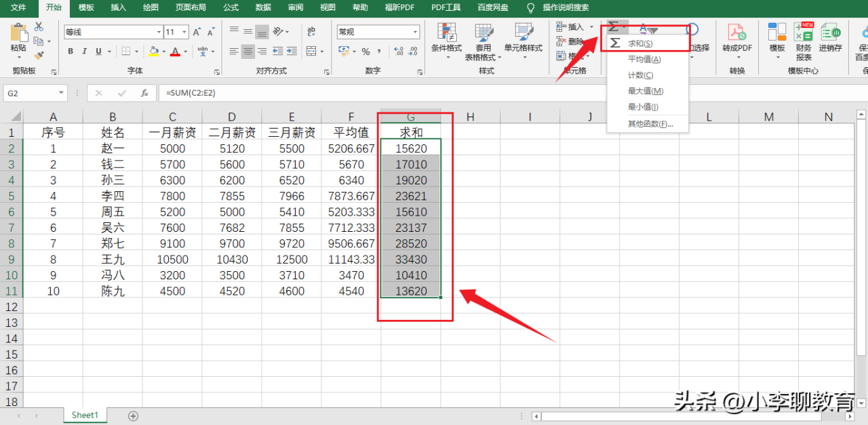
Task: Open the number format 常规 dropdown
Action: point(416,32)
